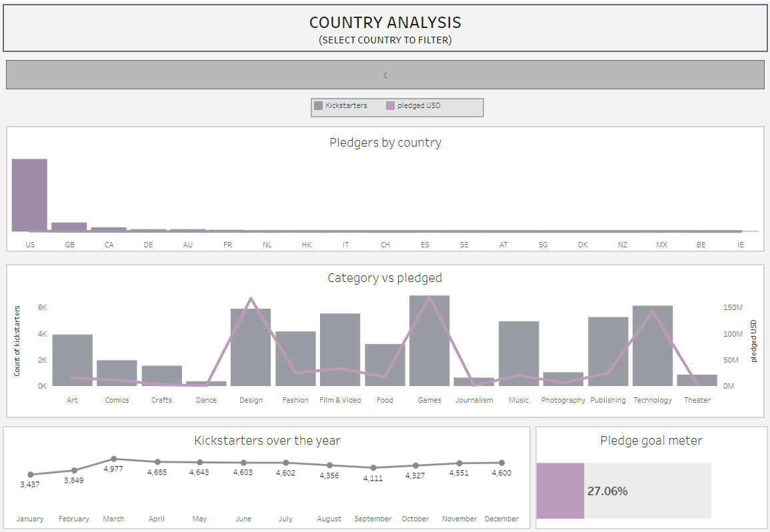Click the March data point on the line chart
The image size is (770, 532).
114,459
